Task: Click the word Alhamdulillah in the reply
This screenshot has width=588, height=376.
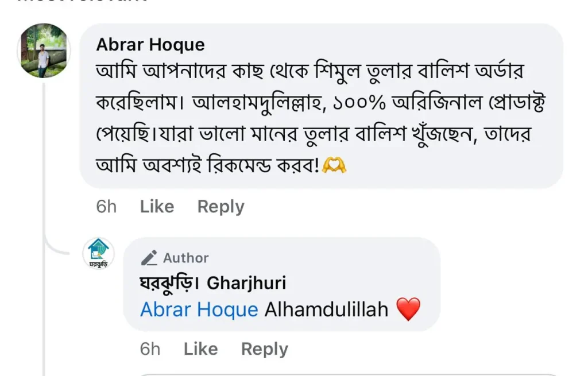Action: tap(326, 310)
